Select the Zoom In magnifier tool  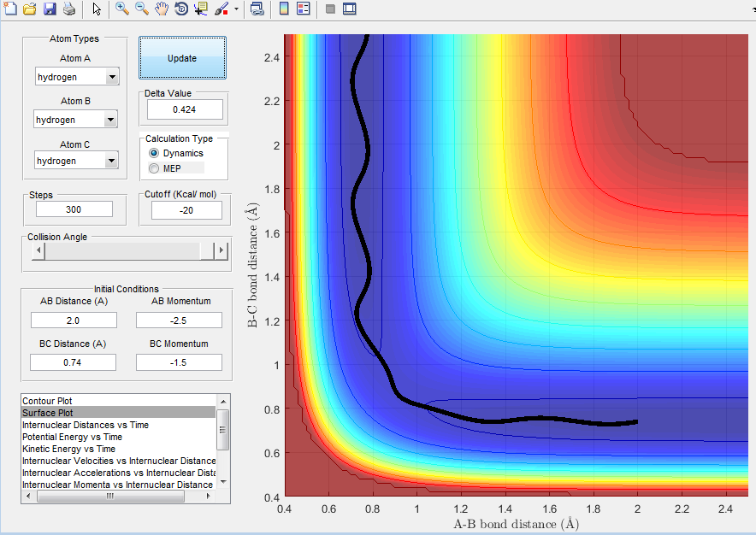tap(122, 9)
